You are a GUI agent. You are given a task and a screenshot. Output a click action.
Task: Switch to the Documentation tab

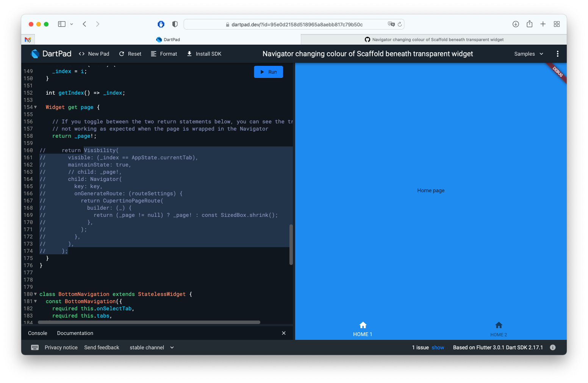(75, 333)
